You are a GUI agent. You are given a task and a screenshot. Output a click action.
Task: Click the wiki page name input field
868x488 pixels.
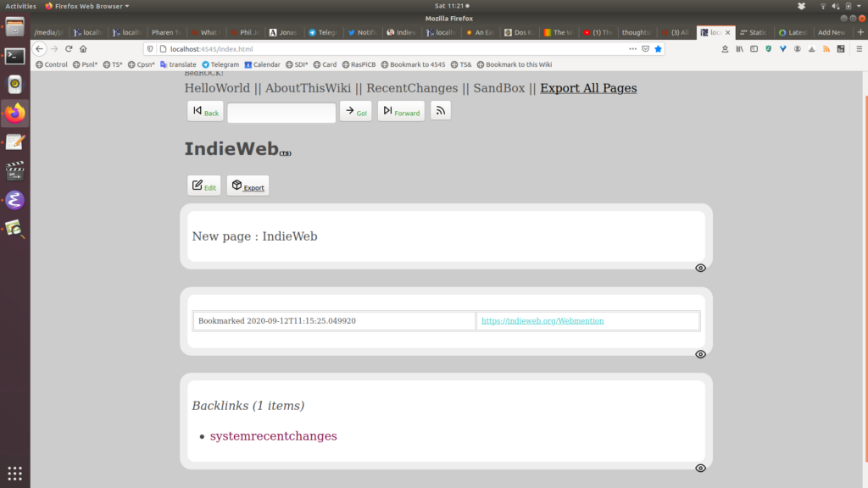(x=281, y=113)
